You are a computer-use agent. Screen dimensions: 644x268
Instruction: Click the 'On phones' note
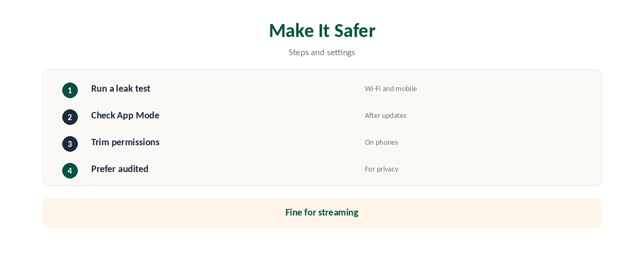[382, 142]
